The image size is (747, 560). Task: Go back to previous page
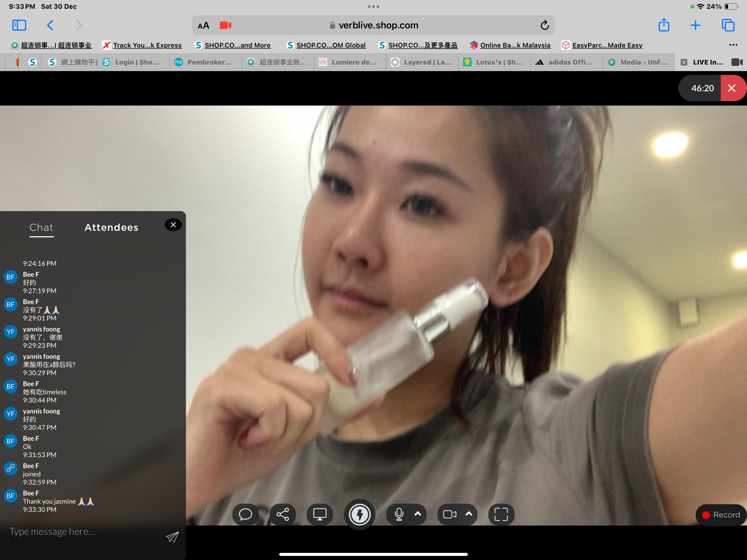coord(50,25)
